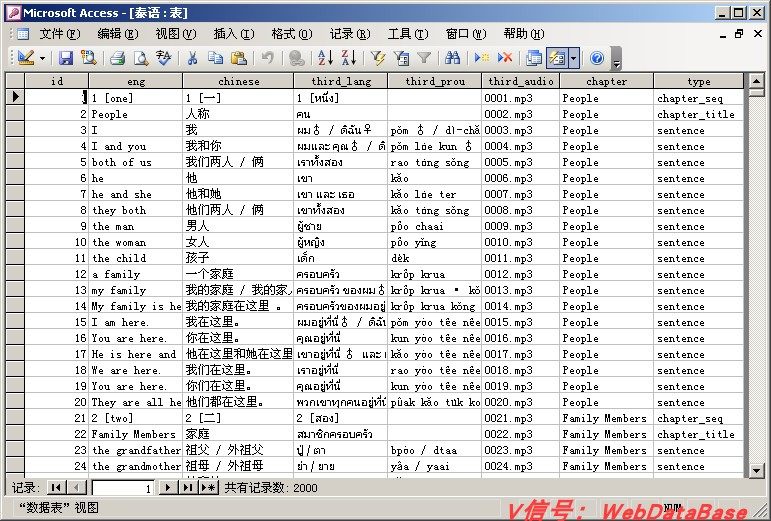Sort ascending with the A-Z icon
Viewport: 771px width, 521px height.
click(x=325, y=58)
